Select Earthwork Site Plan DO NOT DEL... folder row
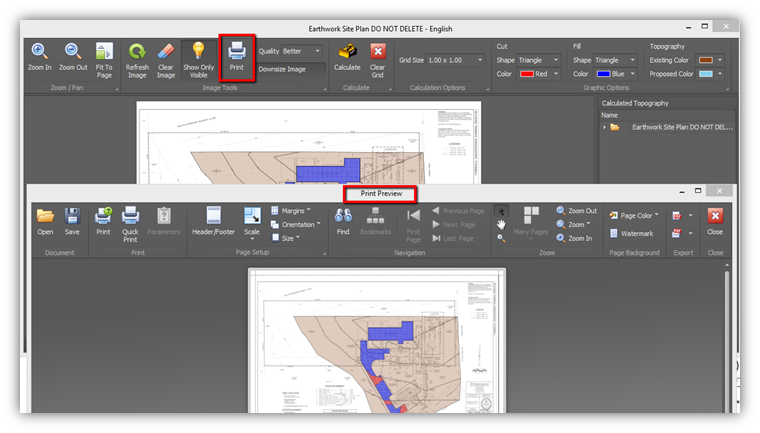This screenshot has width=760, height=433. (x=668, y=127)
